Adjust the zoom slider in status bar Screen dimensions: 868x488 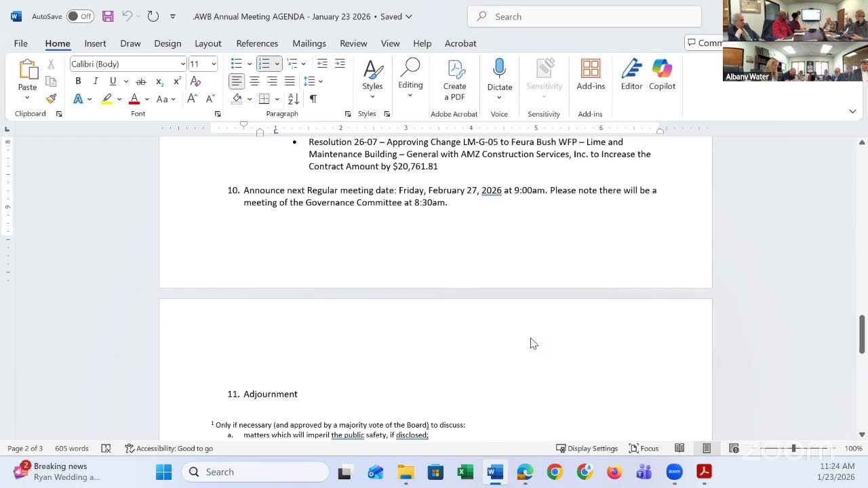click(x=793, y=448)
